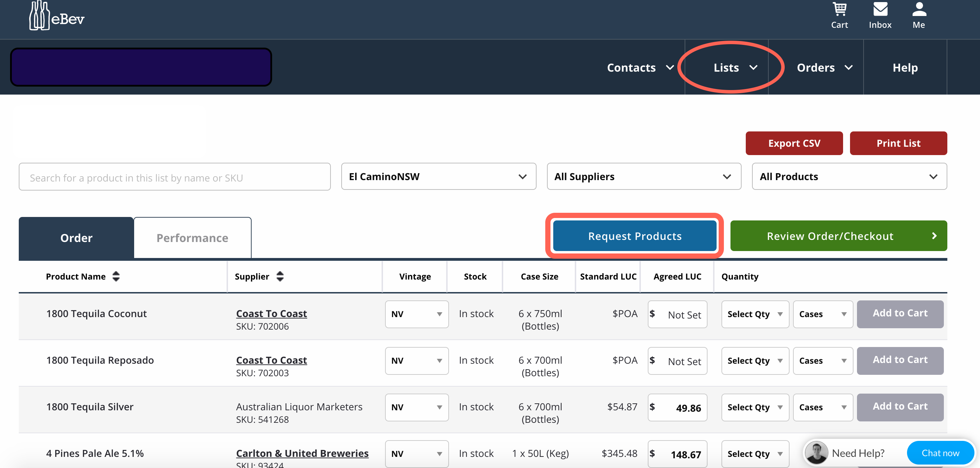The image size is (980, 468).
Task: Click the chat agent avatar photo
Action: coord(816,453)
